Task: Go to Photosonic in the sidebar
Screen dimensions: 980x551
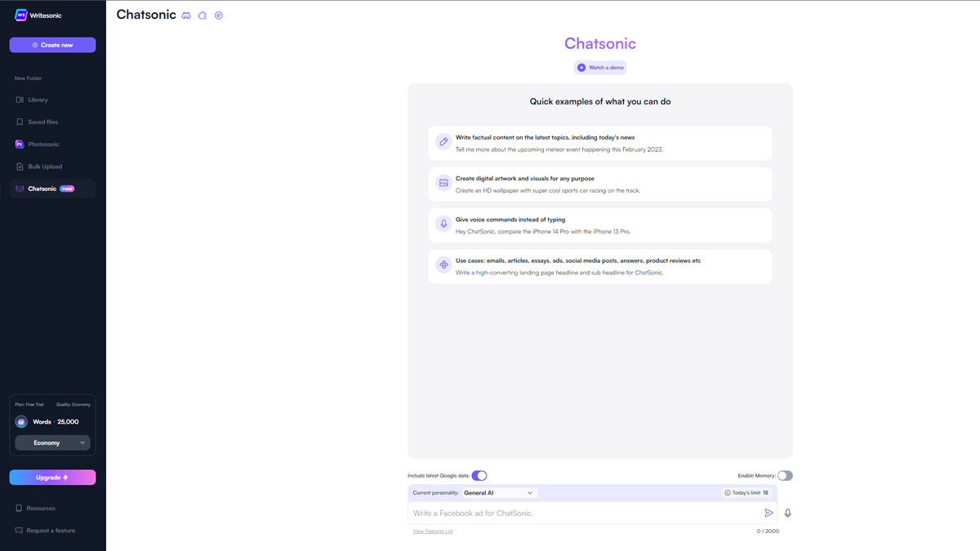Action: point(43,144)
